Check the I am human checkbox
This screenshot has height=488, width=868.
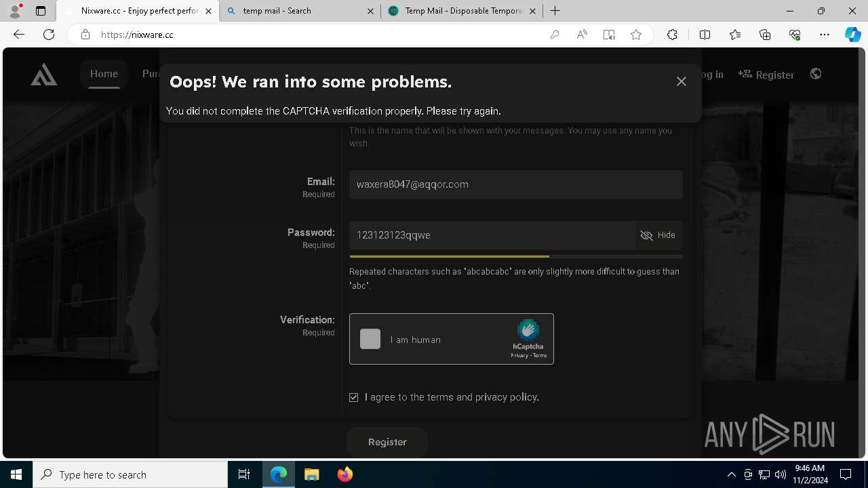[x=370, y=339]
